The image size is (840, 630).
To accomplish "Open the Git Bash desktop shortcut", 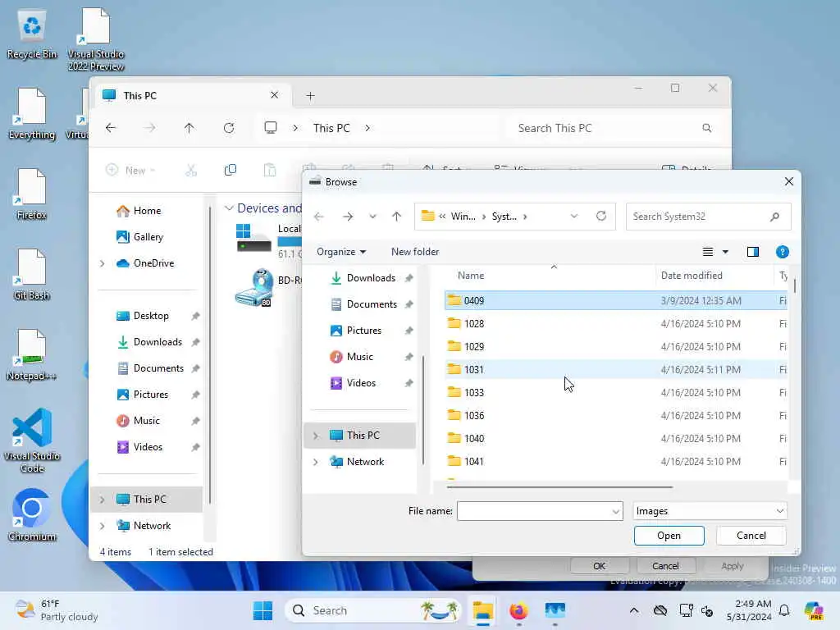I will [x=32, y=275].
